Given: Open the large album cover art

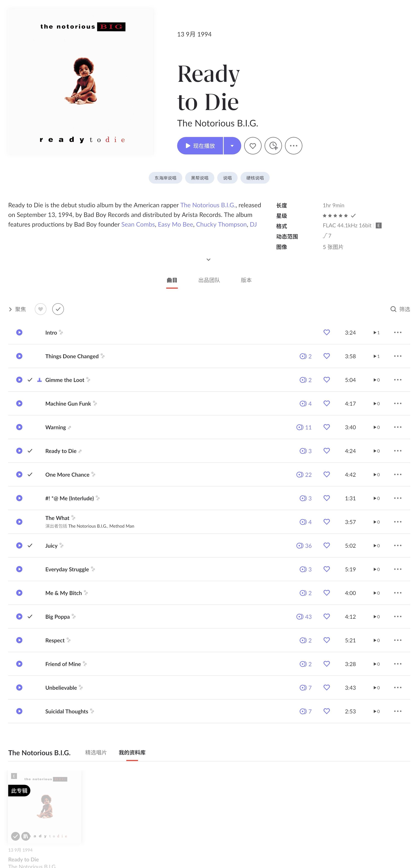Looking at the screenshot, I should pyautogui.click(x=81, y=82).
